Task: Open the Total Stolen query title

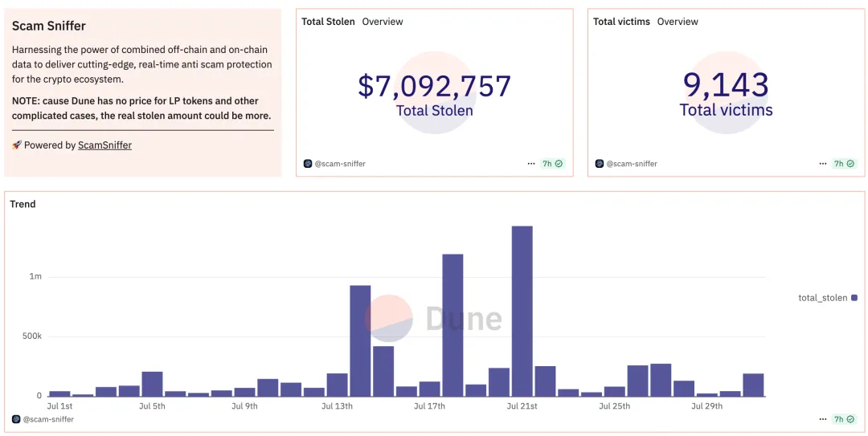Action: 328,22
